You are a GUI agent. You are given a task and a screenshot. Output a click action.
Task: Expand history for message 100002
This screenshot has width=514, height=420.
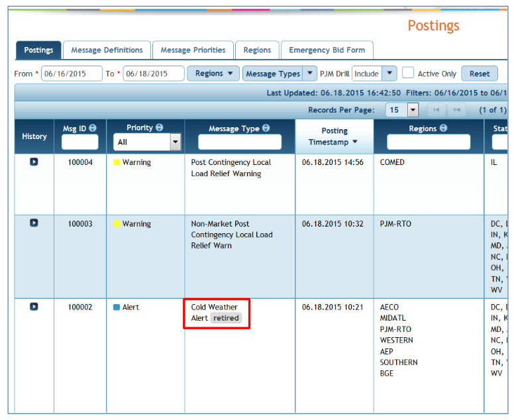tap(34, 307)
